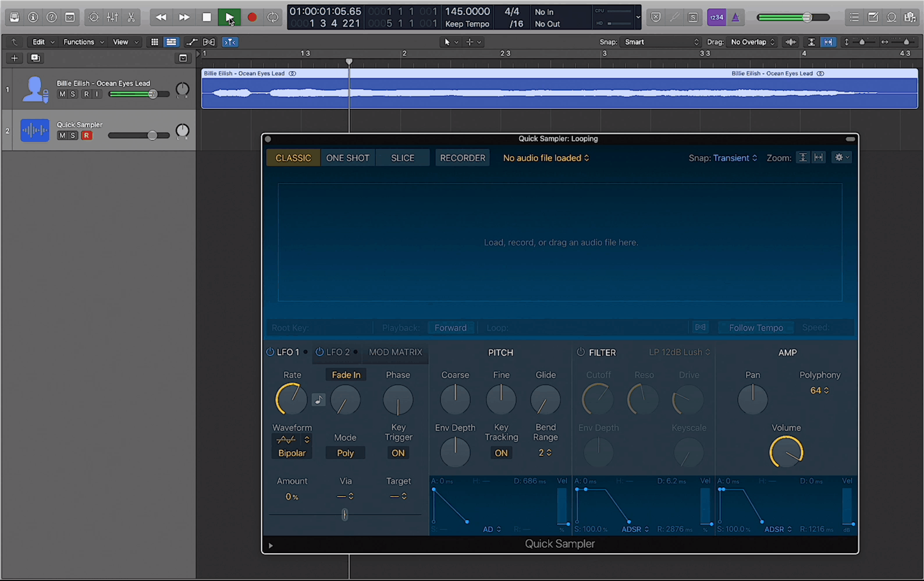This screenshot has width=924, height=581.
Task: Open the No audio file loaded dropdown
Action: (545, 158)
